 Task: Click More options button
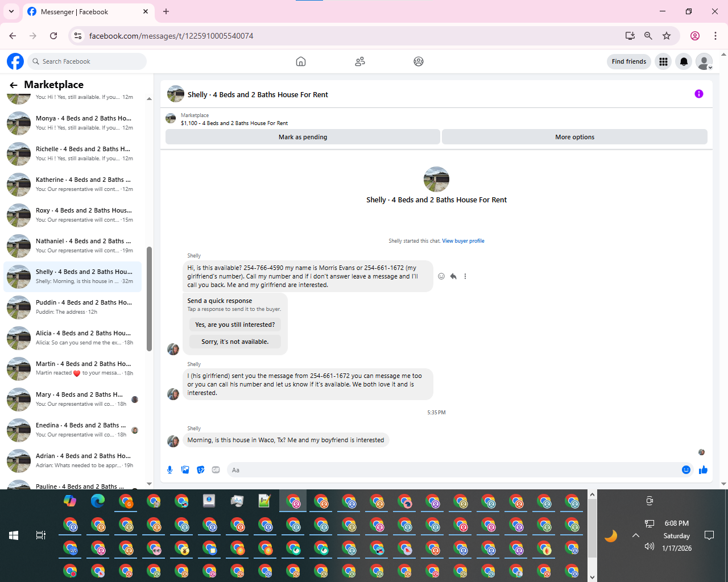click(x=574, y=137)
